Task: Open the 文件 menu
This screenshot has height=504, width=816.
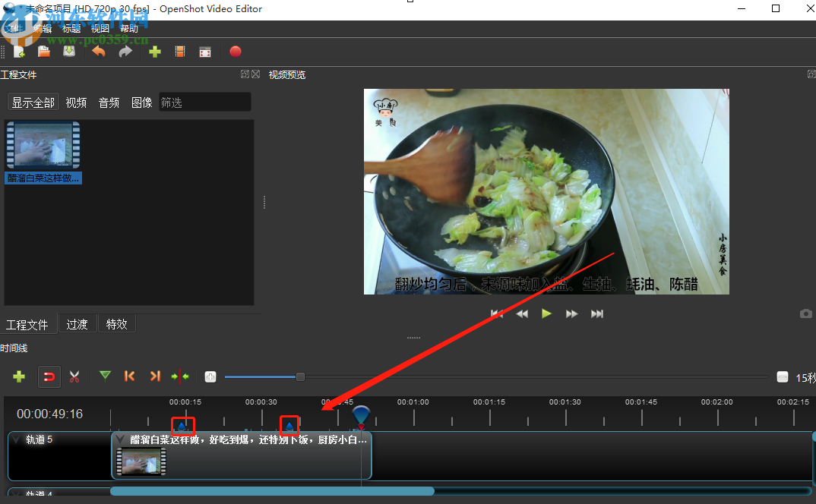Action: point(14,29)
